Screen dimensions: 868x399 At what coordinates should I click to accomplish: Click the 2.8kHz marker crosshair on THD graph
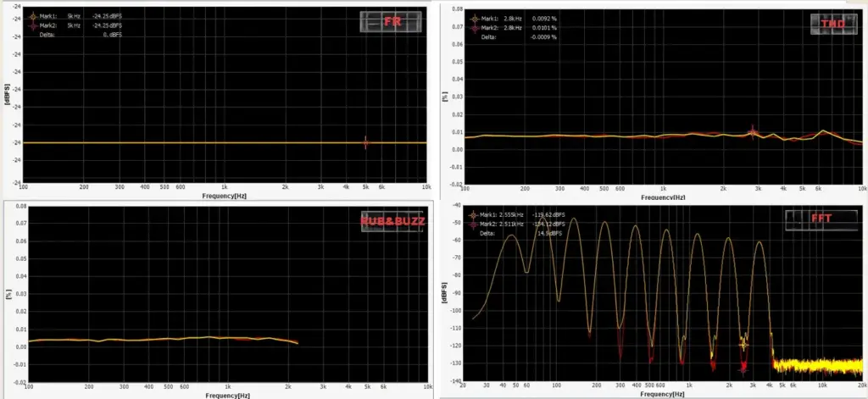click(x=753, y=131)
